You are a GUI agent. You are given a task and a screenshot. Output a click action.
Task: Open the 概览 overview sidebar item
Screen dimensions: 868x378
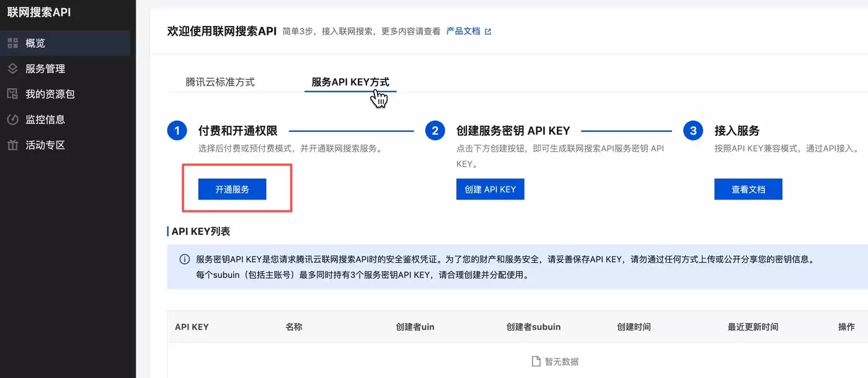[65, 43]
